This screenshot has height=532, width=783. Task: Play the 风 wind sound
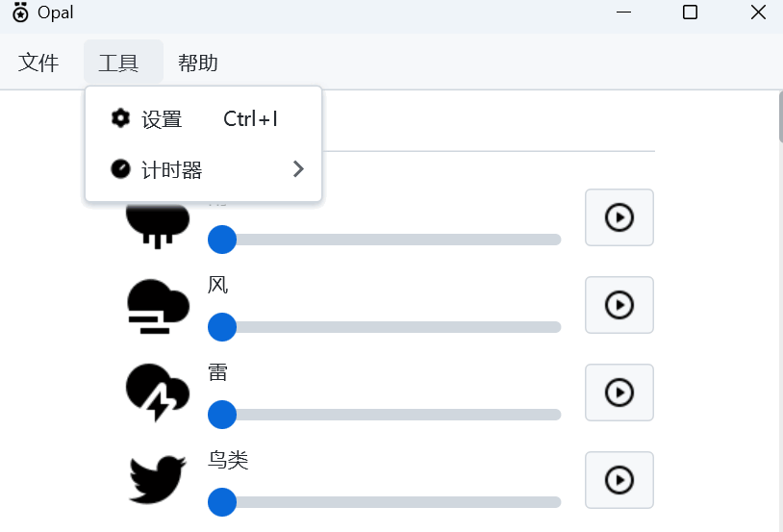[619, 305]
